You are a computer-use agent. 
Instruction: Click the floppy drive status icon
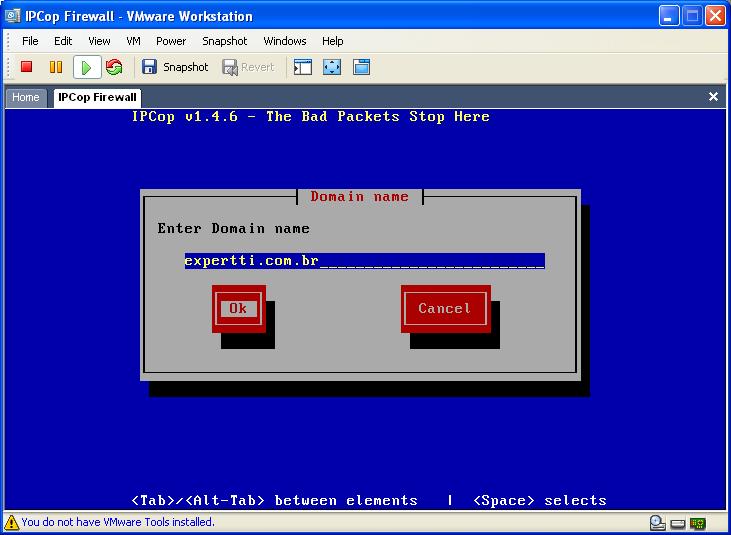(x=677, y=523)
